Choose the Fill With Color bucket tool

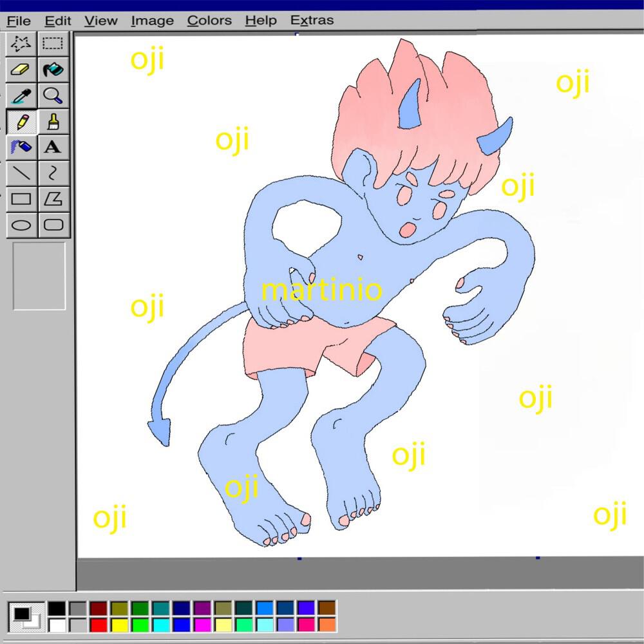tap(53, 70)
